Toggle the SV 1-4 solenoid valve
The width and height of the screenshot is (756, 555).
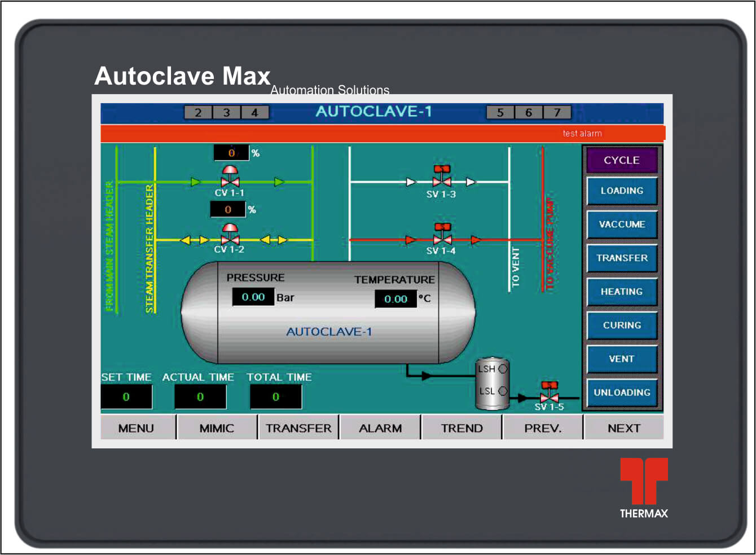click(442, 234)
